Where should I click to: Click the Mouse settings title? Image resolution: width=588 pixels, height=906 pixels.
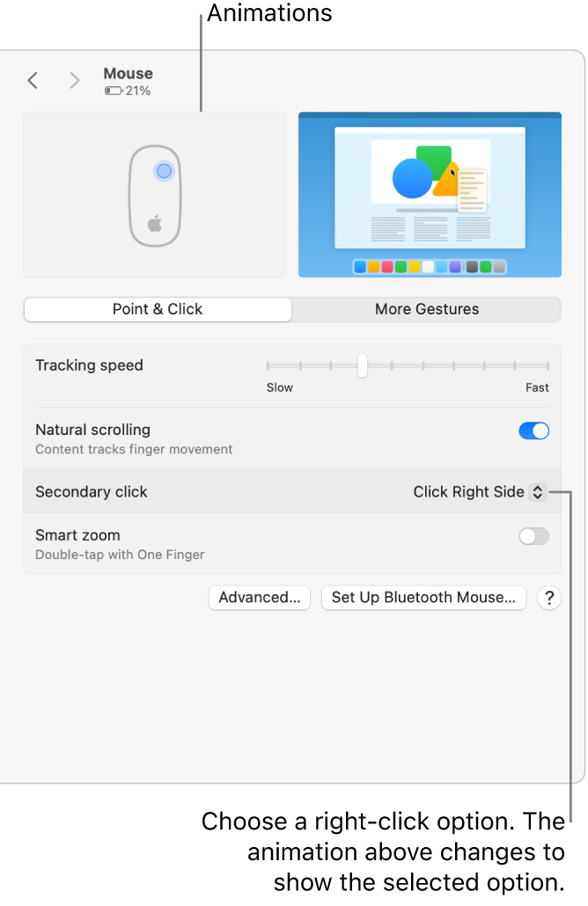point(128,73)
